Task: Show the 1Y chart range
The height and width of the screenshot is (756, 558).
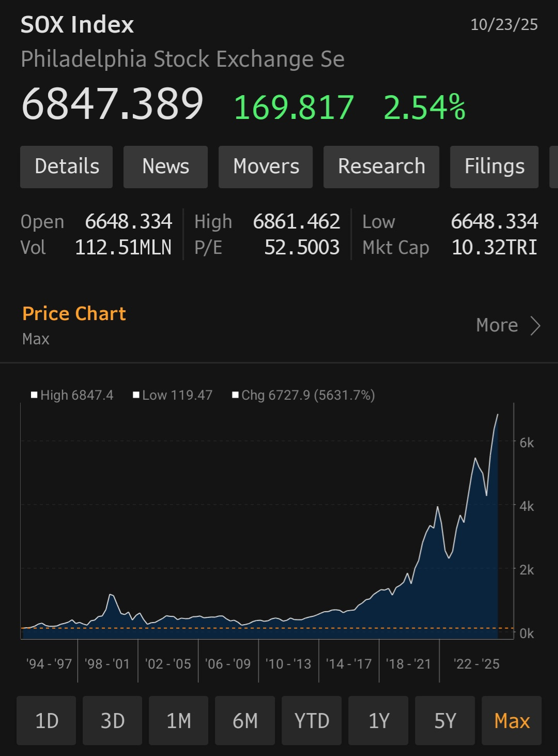Action: click(x=378, y=720)
